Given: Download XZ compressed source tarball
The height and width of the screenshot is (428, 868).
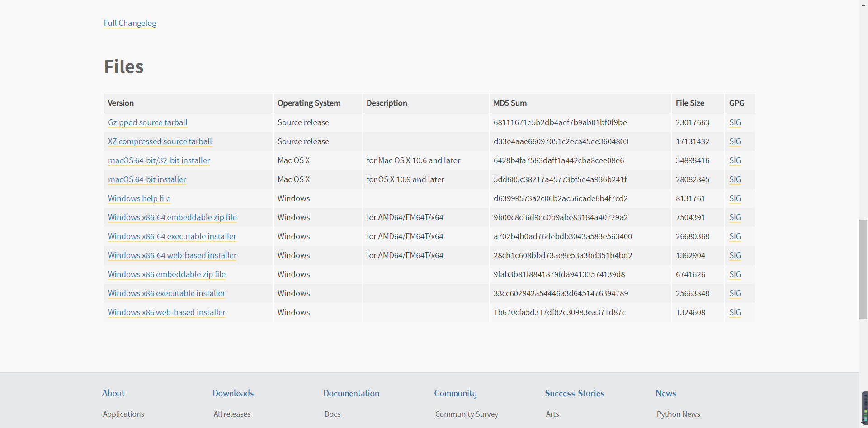Looking at the screenshot, I should point(160,141).
